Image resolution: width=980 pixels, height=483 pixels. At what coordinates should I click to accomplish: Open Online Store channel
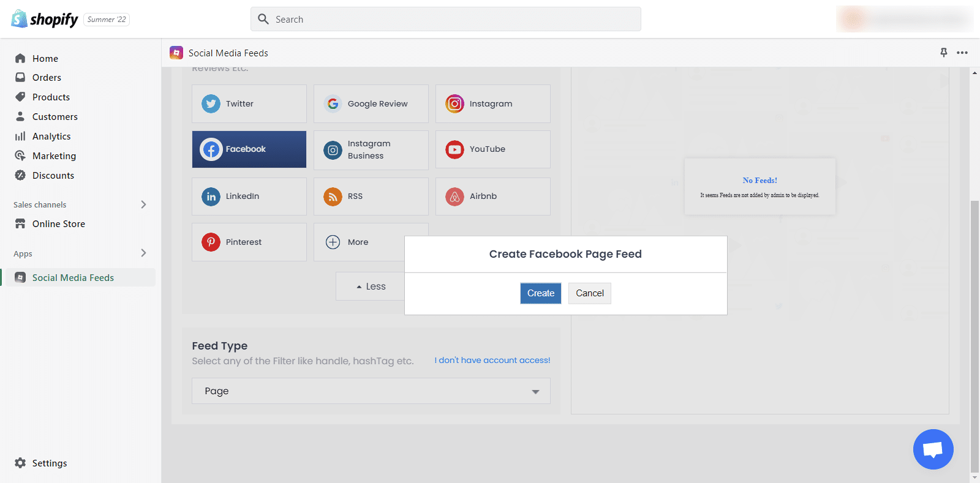click(x=59, y=224)
